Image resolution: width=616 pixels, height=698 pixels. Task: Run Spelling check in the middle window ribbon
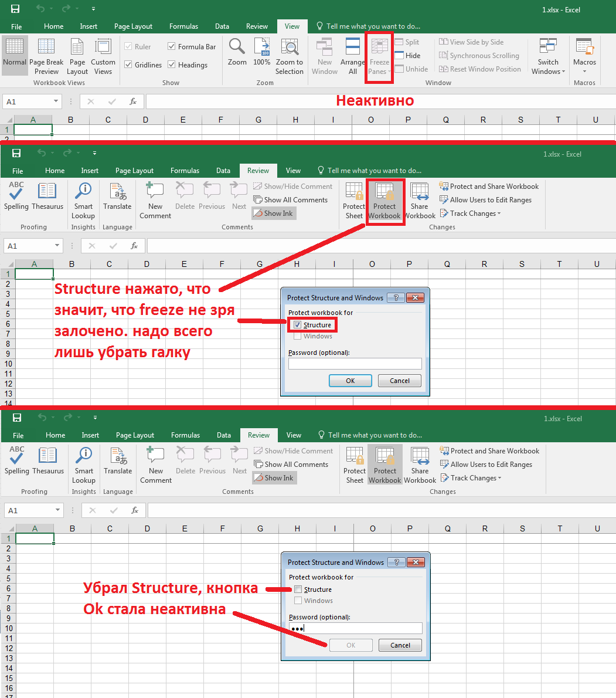[x=16, y=195]
